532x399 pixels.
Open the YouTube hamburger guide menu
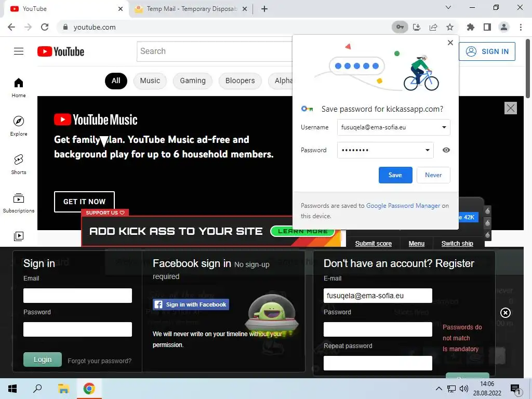19,51
